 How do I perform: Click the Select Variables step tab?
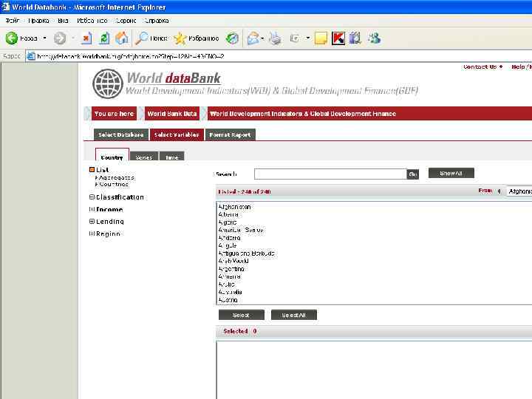[x=177, y=134]
